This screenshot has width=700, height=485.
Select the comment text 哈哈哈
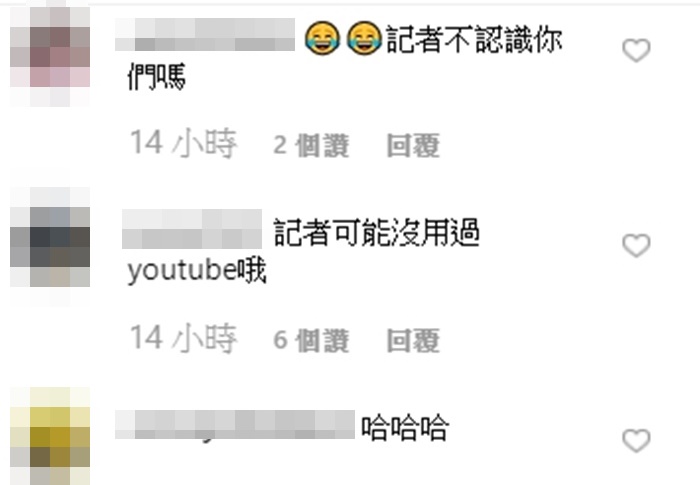(x=404, y=427)
